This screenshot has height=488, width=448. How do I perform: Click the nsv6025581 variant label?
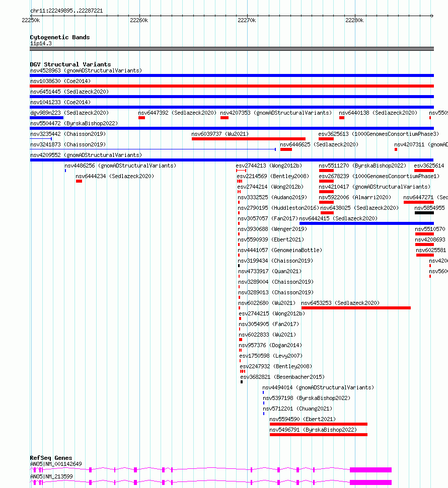(431, 251)
